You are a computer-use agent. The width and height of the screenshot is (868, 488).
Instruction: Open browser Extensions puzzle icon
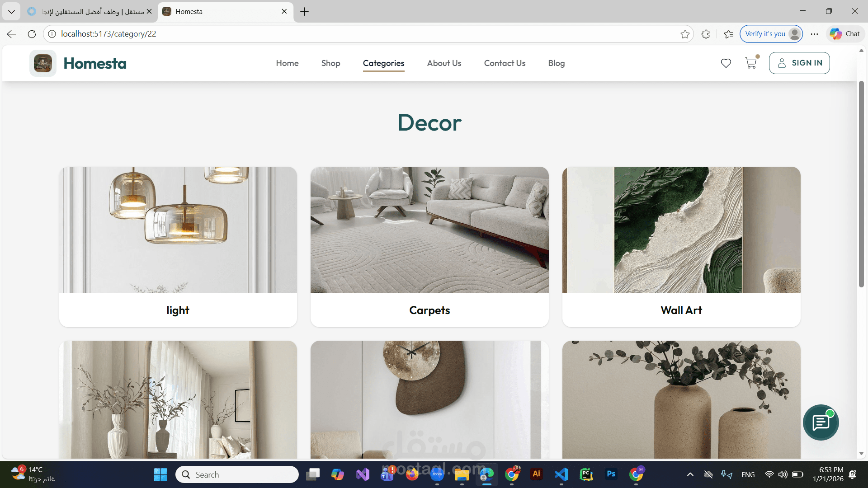706,34
